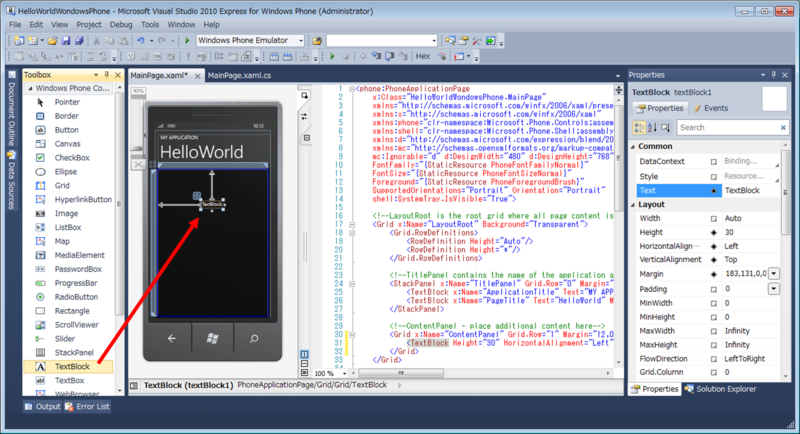Click the property marker next to Width
The image size is (800, 434).
[714, 218]
